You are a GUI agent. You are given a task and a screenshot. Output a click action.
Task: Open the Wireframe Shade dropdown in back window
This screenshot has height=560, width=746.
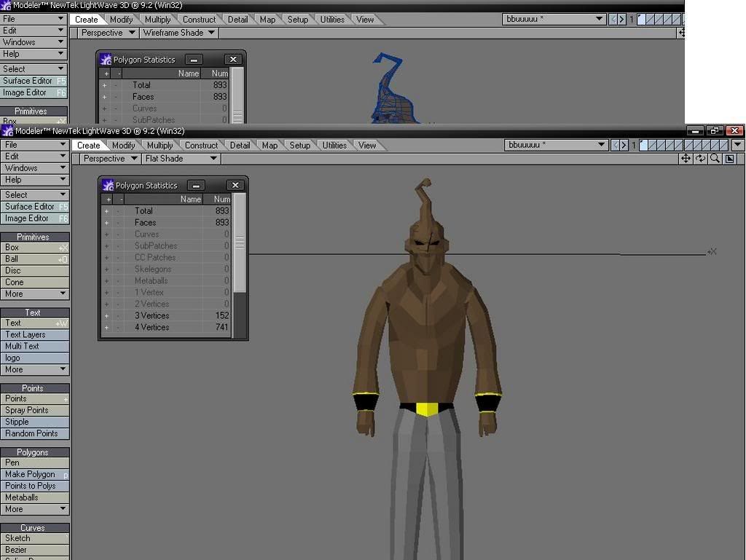coord(179,33)
